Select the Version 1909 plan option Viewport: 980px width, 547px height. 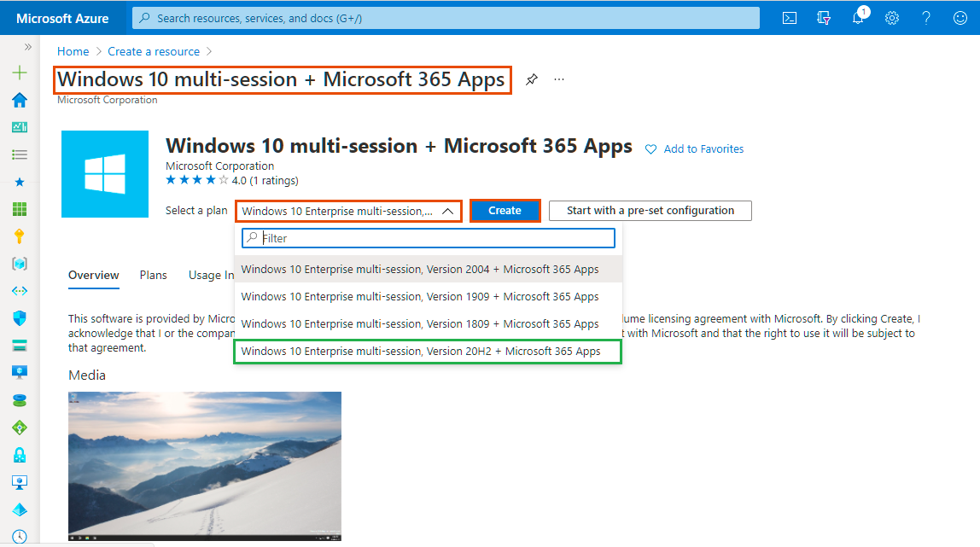tap(429, 297)
